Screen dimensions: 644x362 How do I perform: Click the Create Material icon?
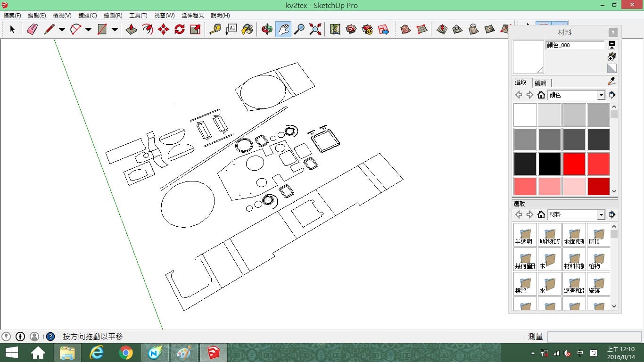612,57
